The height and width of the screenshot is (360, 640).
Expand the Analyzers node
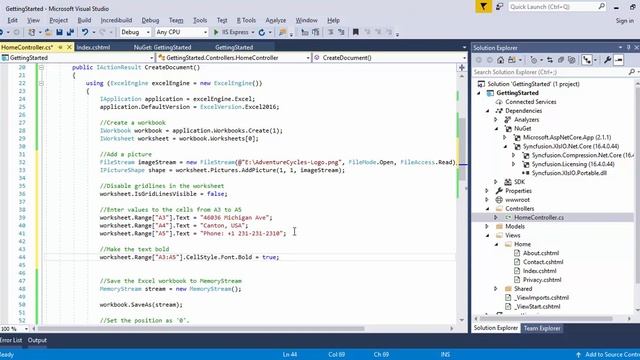pos(496,120)
